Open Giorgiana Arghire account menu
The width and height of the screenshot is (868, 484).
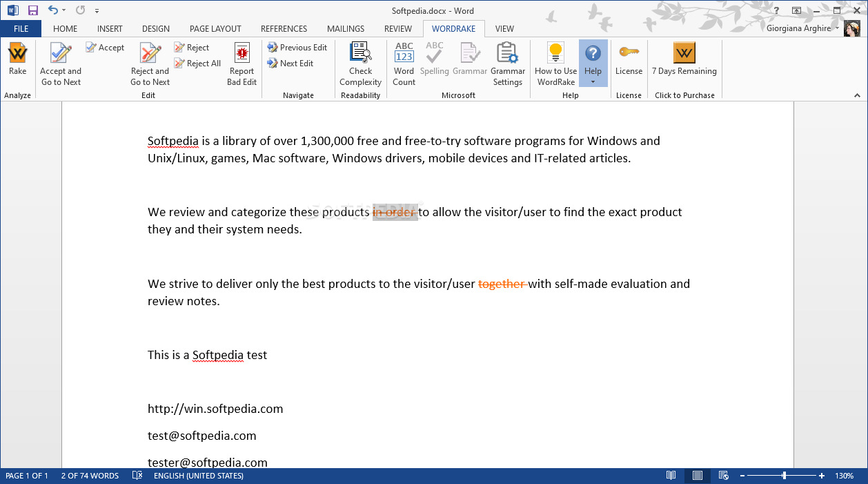(x=803, y=29)
